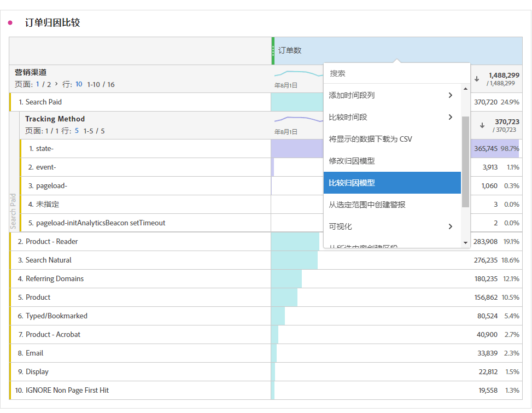The width and height of the screenshot is (532, 413).
Task: Click the vertical Search Paid side label
Action: [13, 211]
